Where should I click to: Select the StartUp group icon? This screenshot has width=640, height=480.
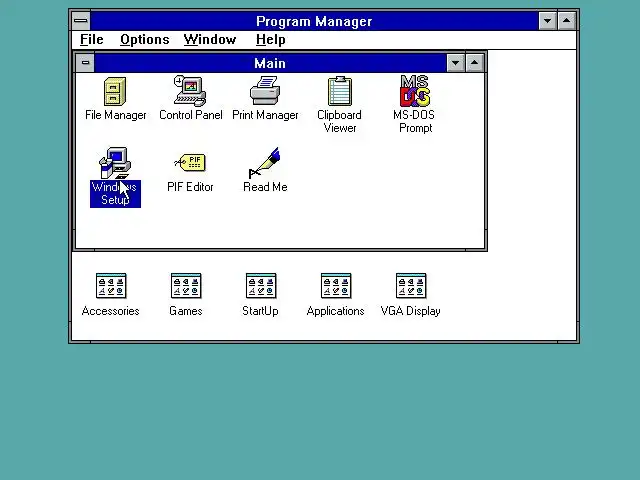[261, 286]
